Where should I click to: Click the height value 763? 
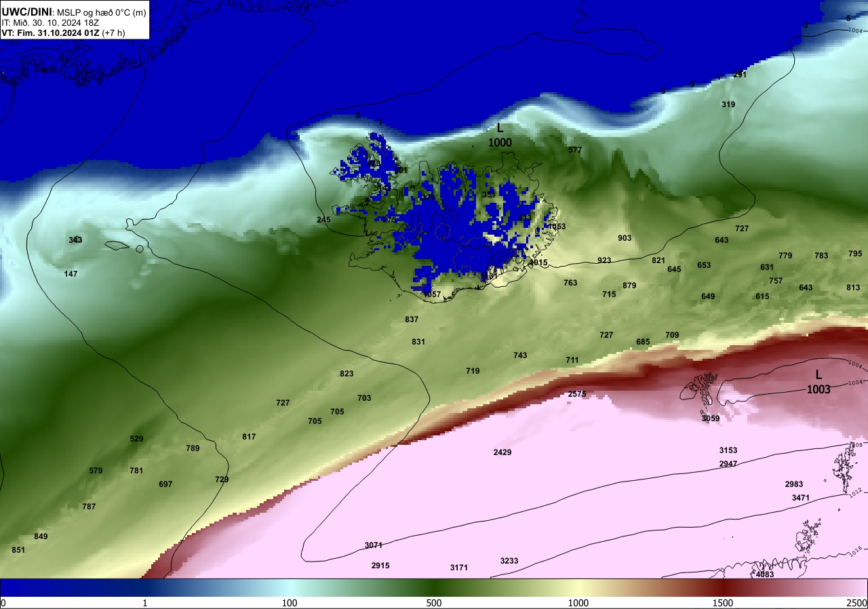[x=570, y=283]
